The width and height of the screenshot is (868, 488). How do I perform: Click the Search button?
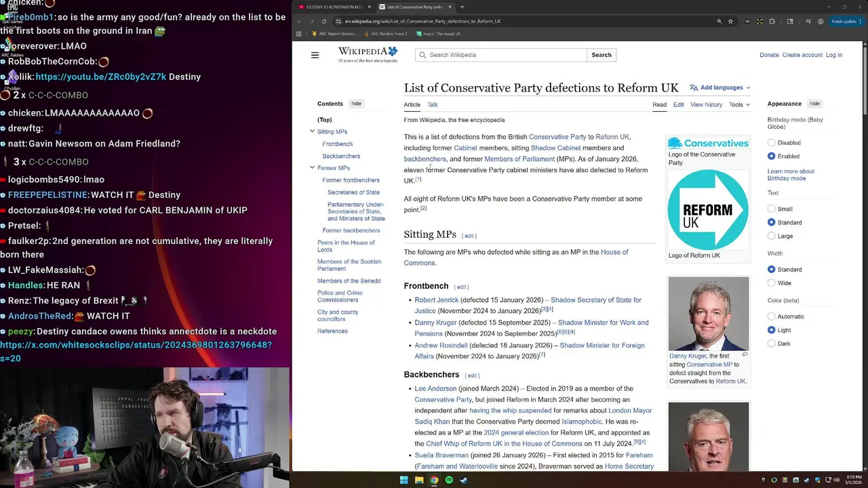601,55
